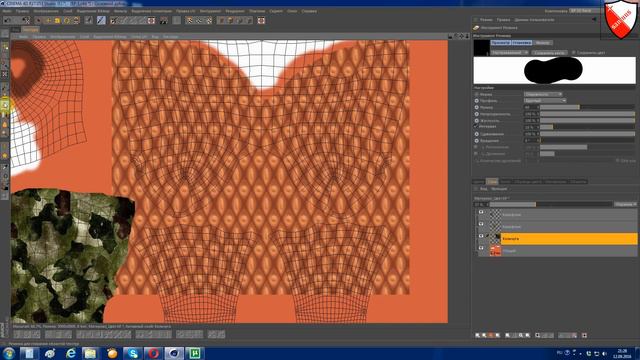Open Opera browser from the taskbar
Viewport: 640px width, 360px height.
point(153,353)
